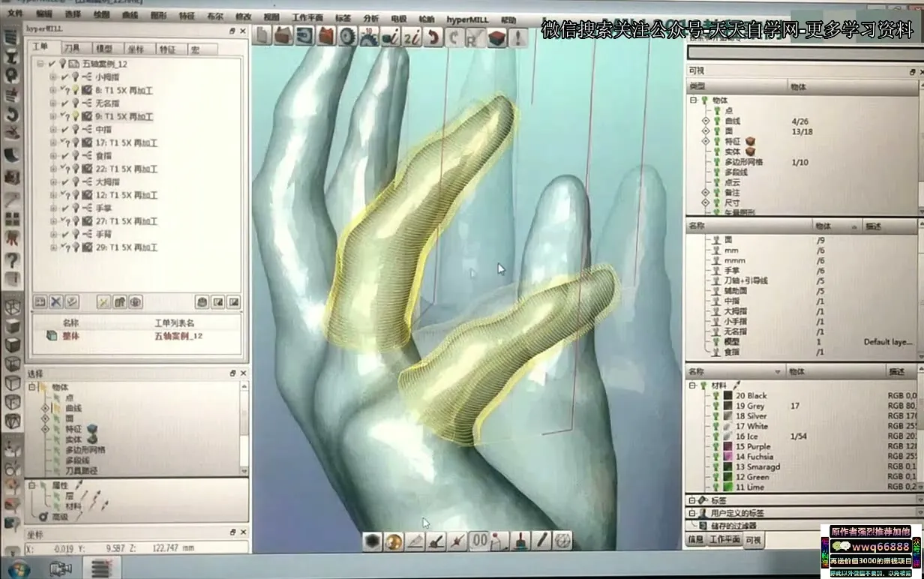Toggle lightbulb for job 8: T1 5X

(75, 90)
